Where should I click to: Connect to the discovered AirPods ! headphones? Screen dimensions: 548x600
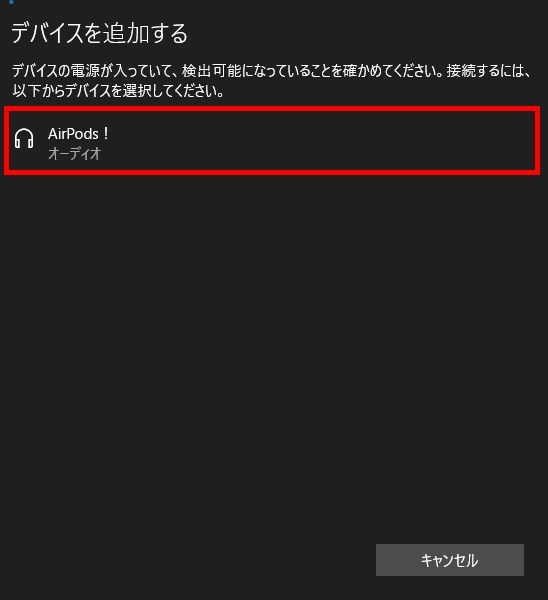(x=272, y=141)
